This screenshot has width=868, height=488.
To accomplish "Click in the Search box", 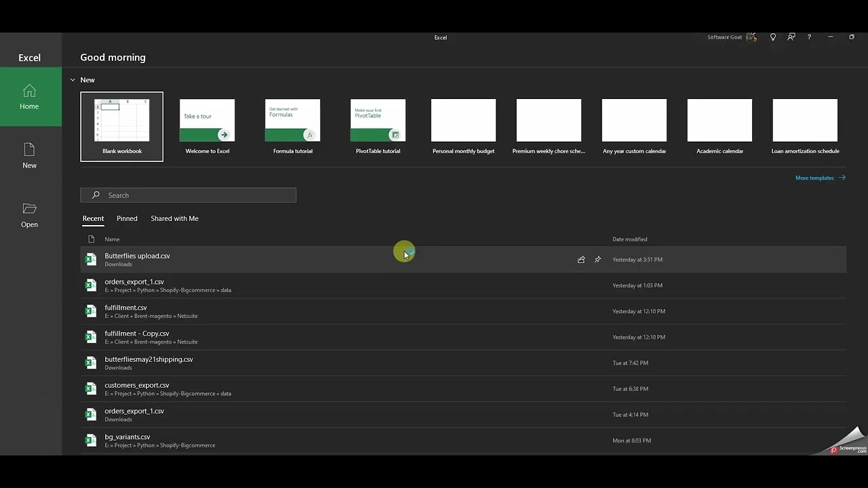I will click(x=189, y=195).
